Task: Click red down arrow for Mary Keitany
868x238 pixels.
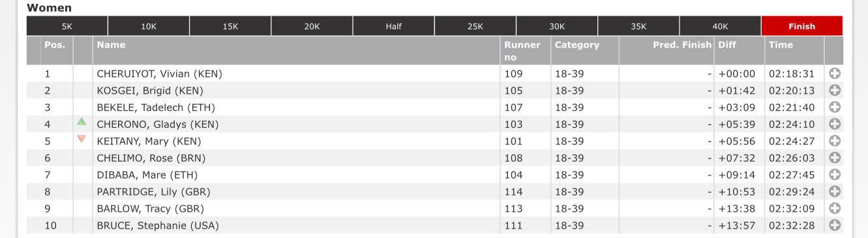Action: [x=82, y=138]
